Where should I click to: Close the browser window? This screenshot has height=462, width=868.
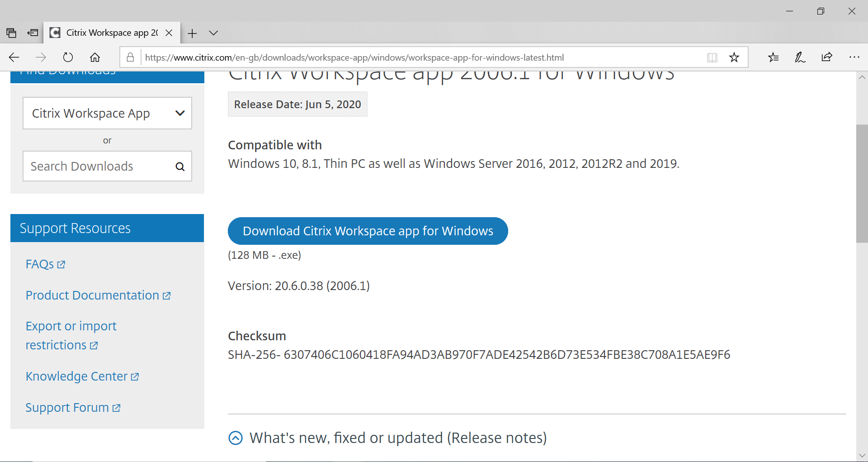(852, 11)
